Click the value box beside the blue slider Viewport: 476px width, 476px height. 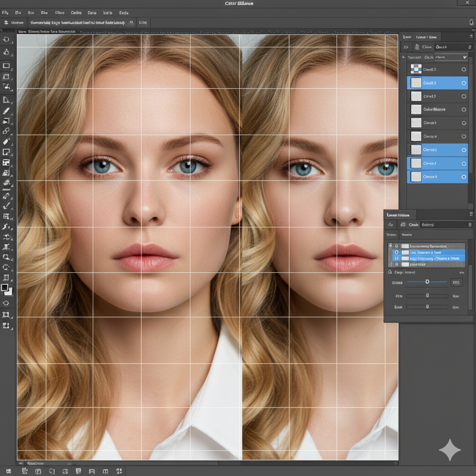click(456, 282)
